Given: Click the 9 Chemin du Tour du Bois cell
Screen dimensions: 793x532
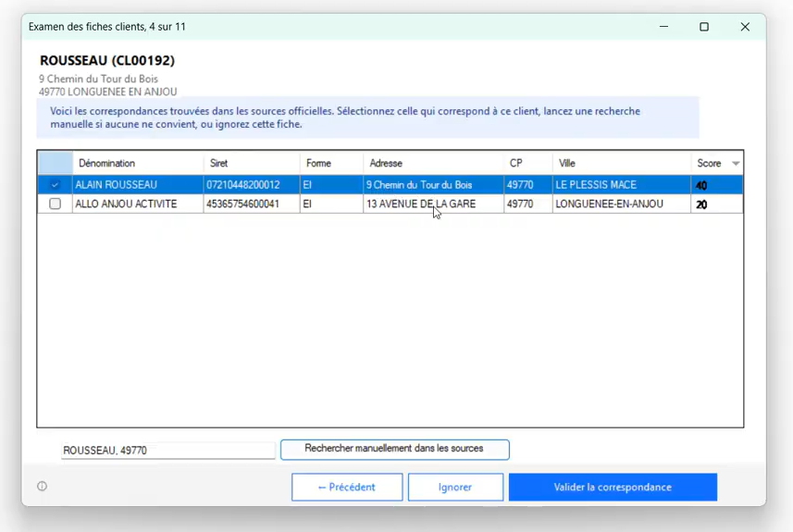Looking at the screenshot, I should coord(433,185).
